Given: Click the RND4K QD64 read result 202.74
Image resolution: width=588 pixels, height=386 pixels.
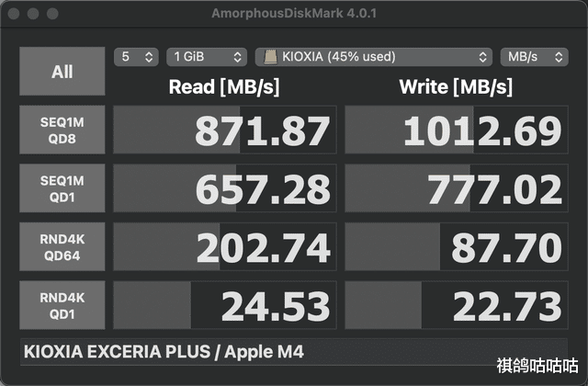Looking at the screenshot, I should pyautogui.click(x=225, y=247).
